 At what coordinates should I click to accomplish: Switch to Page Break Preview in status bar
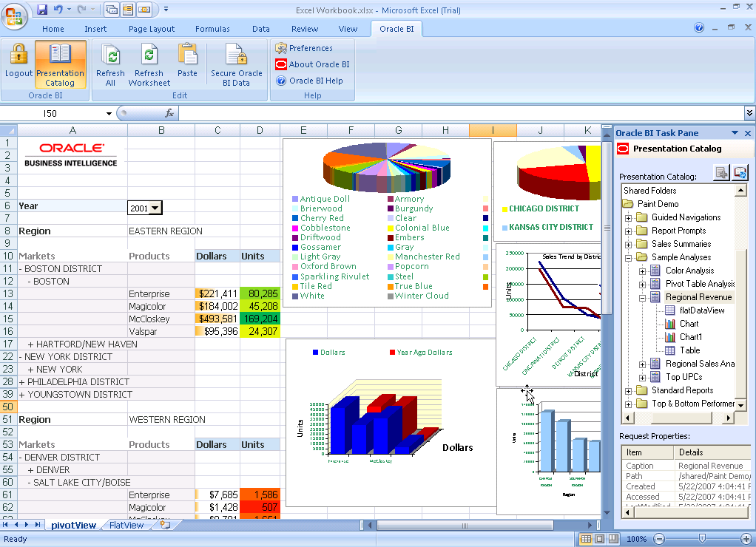click(x=613, y=539)
